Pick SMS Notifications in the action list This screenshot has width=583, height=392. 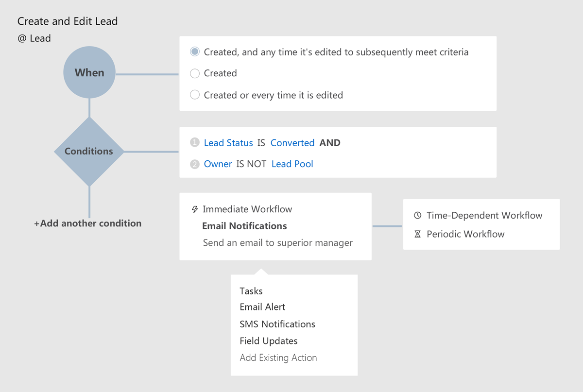pos(277,324)
